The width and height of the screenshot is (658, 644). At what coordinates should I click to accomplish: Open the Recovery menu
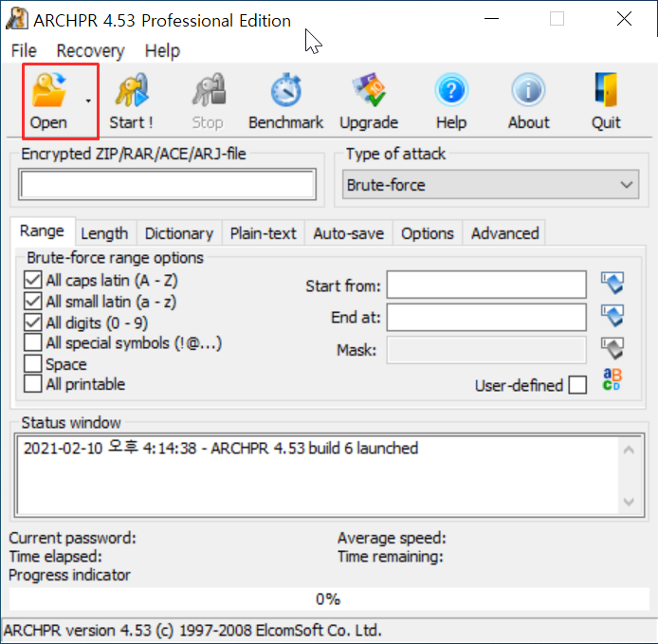90,51
